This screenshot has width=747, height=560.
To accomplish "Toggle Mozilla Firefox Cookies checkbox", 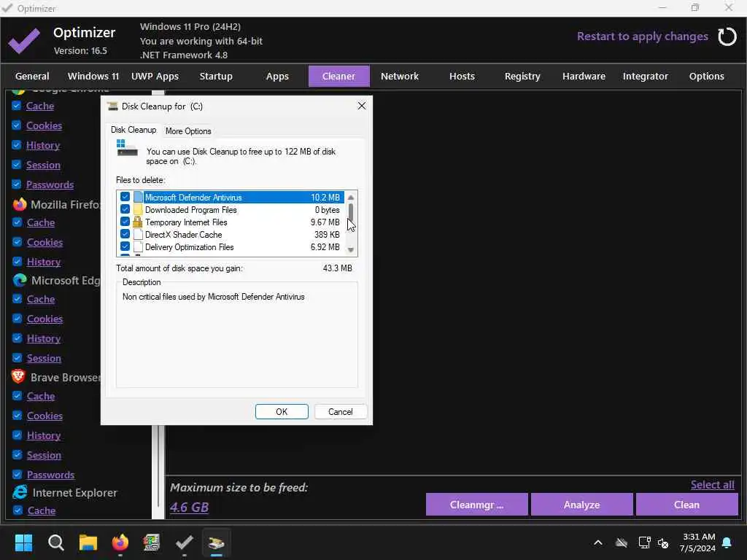I will click(18, 242).
